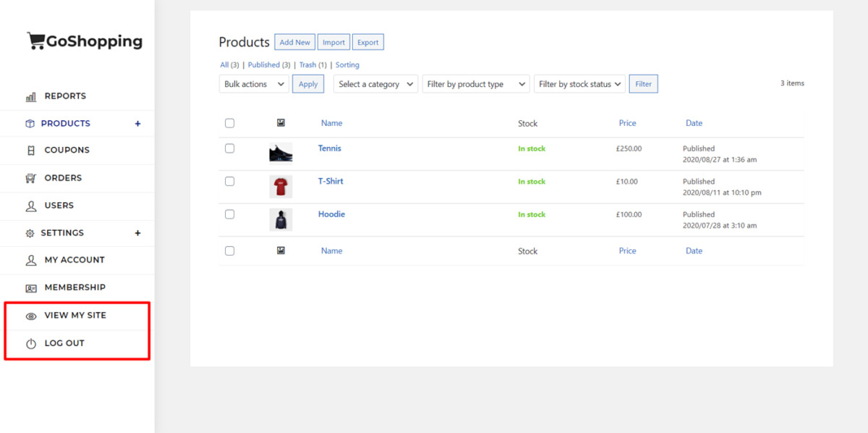Click the Settings gear icon
The image size is (868, 433).
tap(30, 233)
